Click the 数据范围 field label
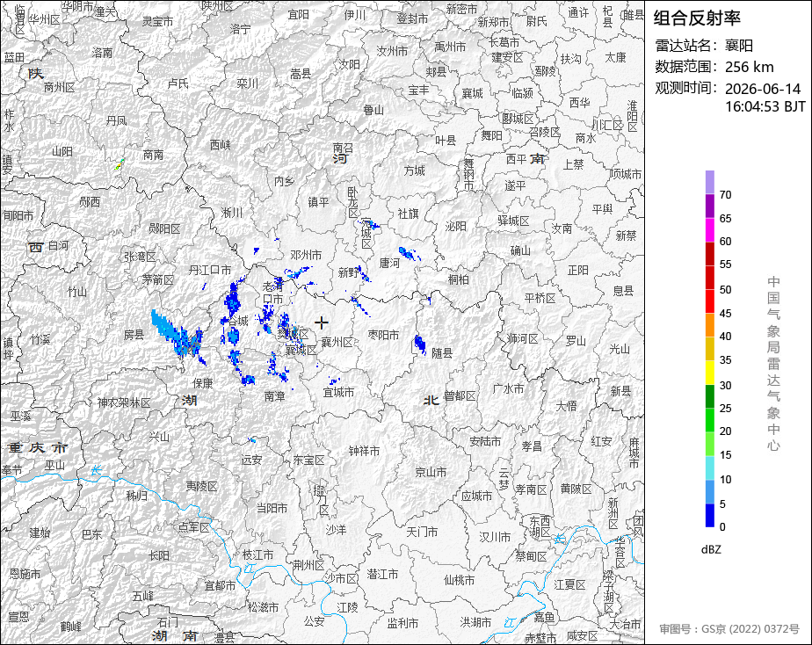Screen dimensions: 812x645 688,67
